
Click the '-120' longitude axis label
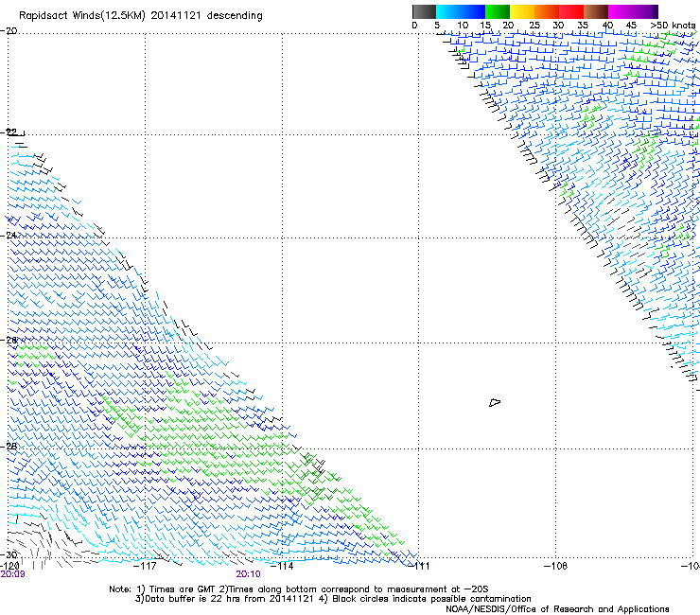point(9,566)
